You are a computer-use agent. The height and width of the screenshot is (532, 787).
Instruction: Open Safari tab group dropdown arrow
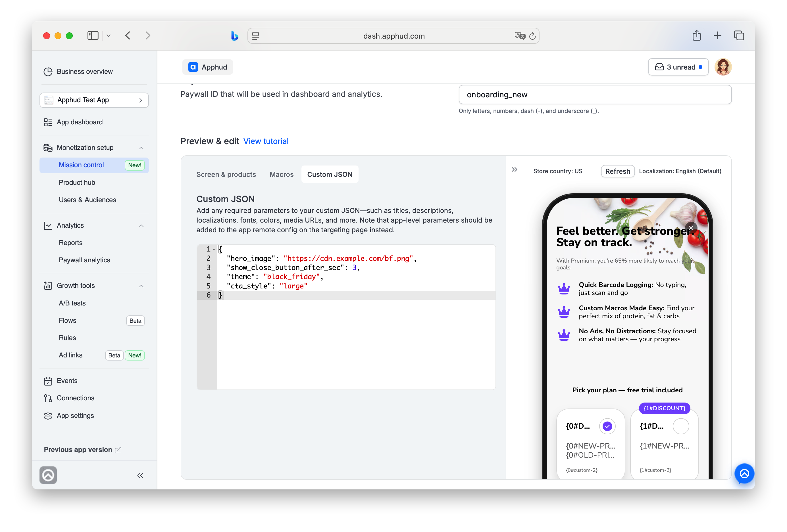pos(108,35)
